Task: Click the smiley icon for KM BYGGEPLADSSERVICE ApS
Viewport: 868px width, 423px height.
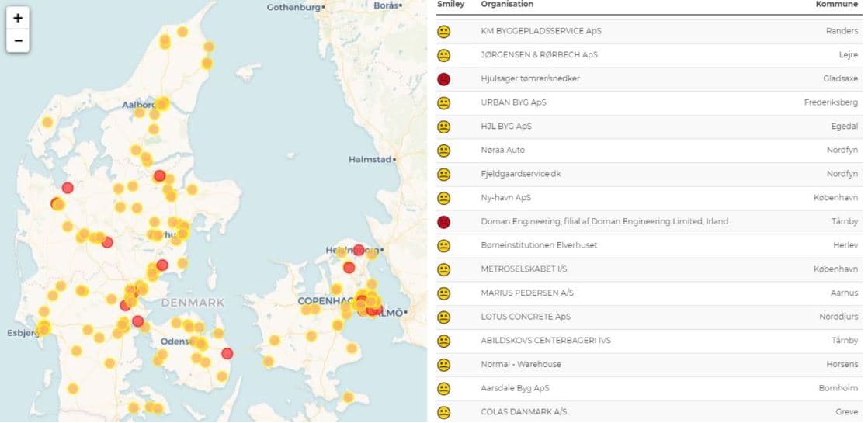Action: click(x=443, y=32)
